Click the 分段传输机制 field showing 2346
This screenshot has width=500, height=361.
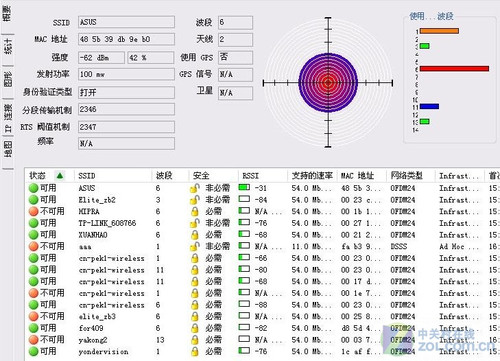click(x=126, y=109)
